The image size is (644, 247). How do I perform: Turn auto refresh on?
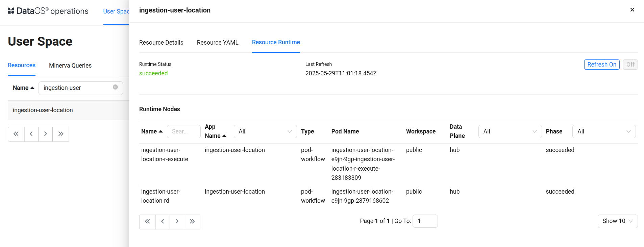[601, 65]
